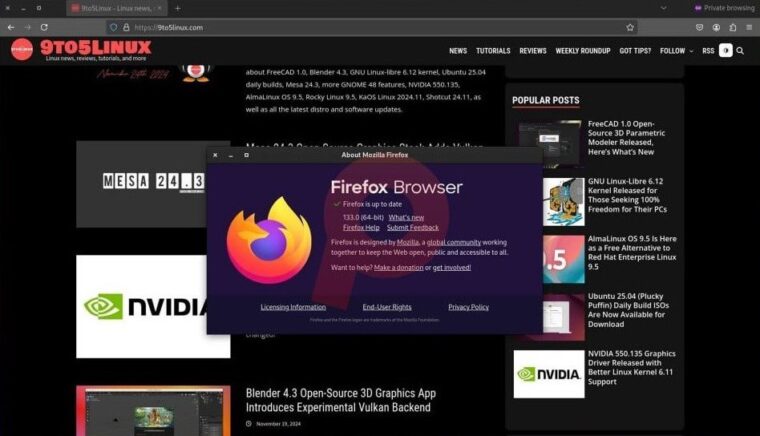Open the global community link
760x436 pixels.
(454, 242)
